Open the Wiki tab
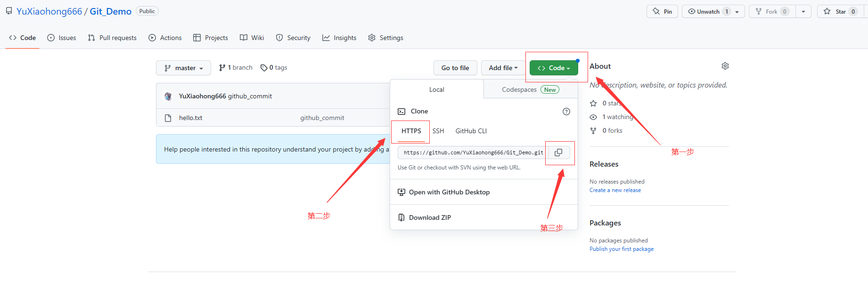Viewport: 868px width, 281px height. [x=252, y=38]
